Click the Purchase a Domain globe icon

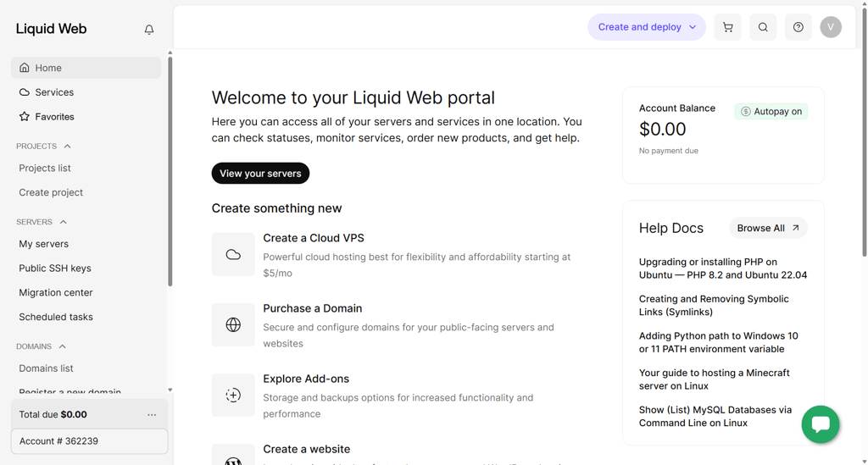(233, 324)
